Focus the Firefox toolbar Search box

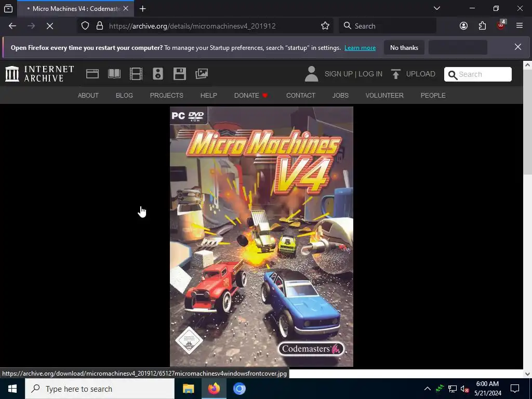[388, 26]
